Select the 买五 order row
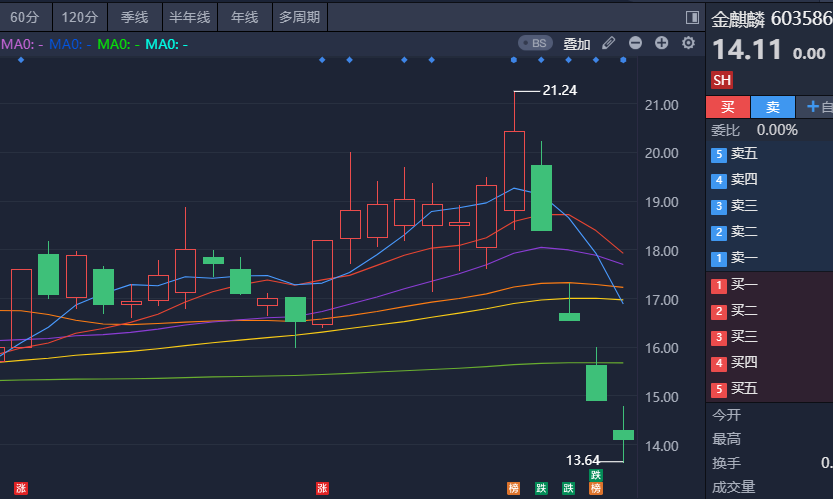833x499 pixels. pos(769,388)
